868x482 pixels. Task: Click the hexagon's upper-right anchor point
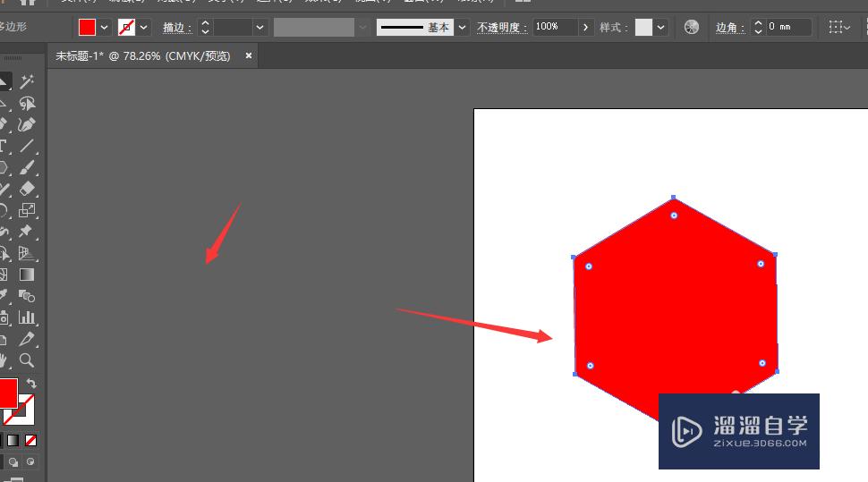tap(775, 255)
